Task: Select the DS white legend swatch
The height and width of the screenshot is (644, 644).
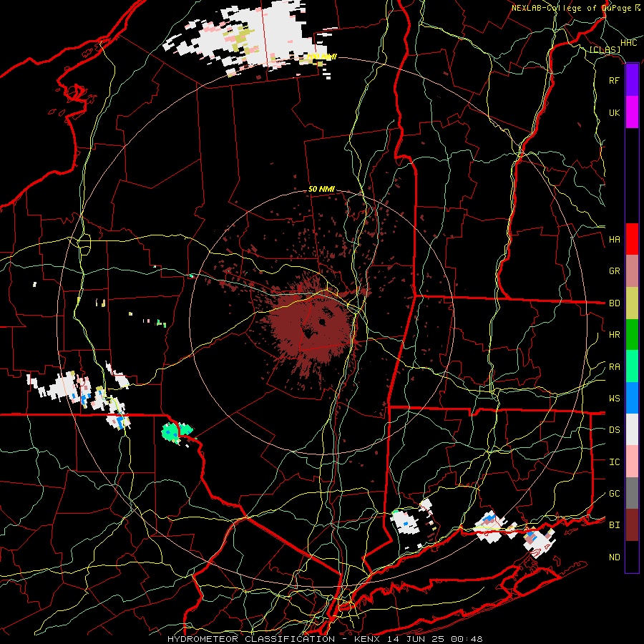Action: 632,429
